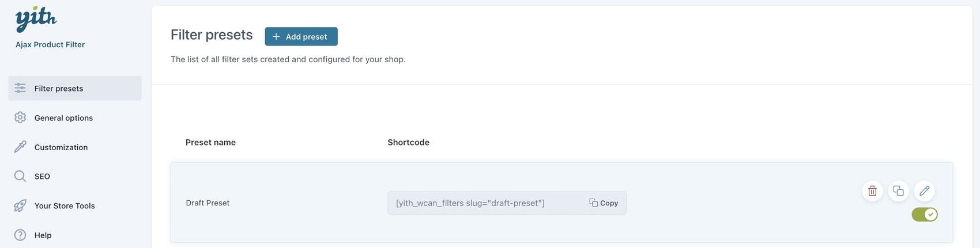Click the YITH logo

[x=36, y=20]
